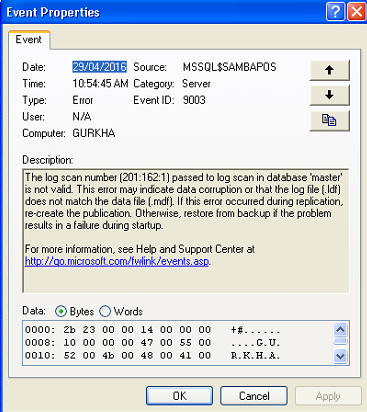Click the data box scroll down arrow
The width and height of the screenshot is (367, 412).
pyautogui.click(x=340, y=356)
